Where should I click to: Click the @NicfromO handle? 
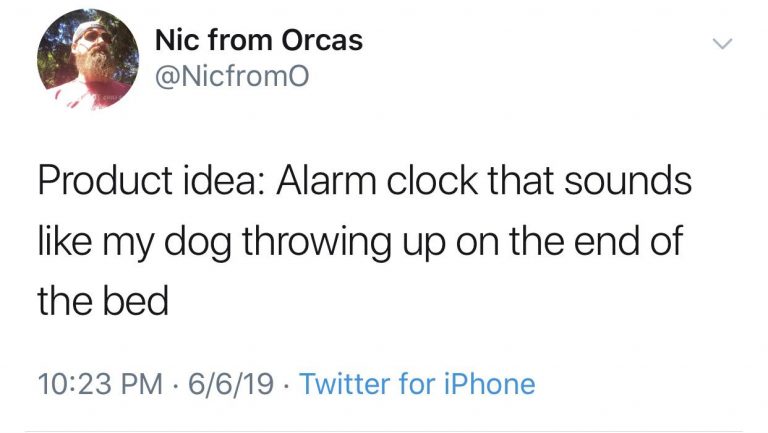coord(226,76)
